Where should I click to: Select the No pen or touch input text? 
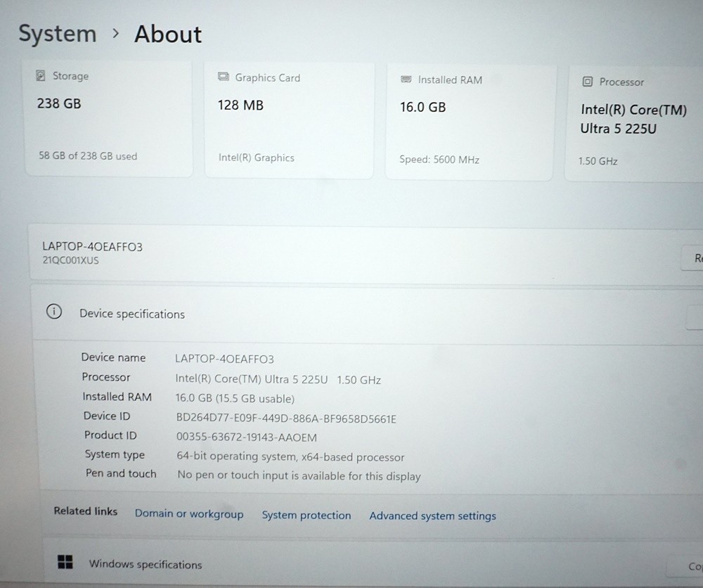pyautogui.click(x=299, y=475)
